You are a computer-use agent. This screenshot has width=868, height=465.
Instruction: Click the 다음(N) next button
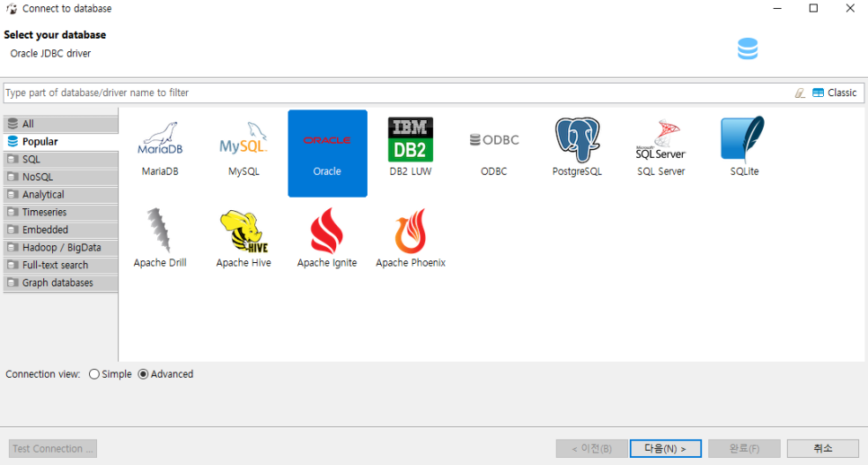(x=666, y=449)
